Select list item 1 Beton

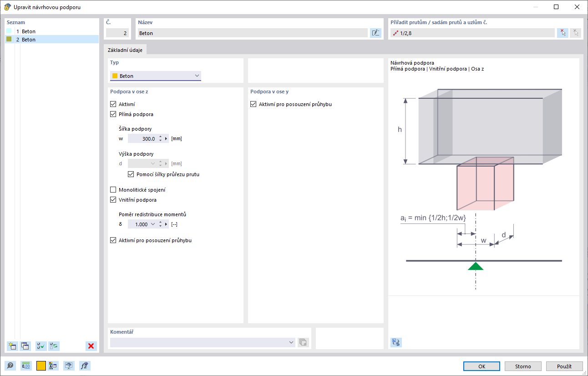(52, 31)
